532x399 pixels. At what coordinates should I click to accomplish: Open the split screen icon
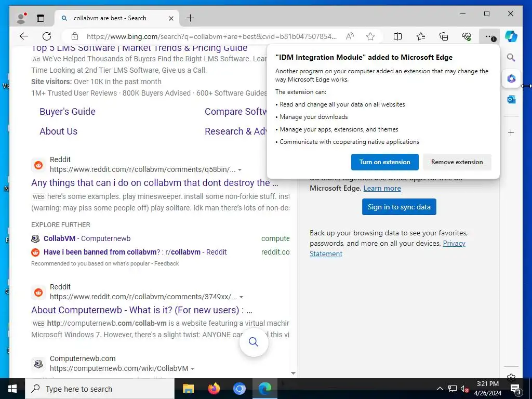coord(397,36)
